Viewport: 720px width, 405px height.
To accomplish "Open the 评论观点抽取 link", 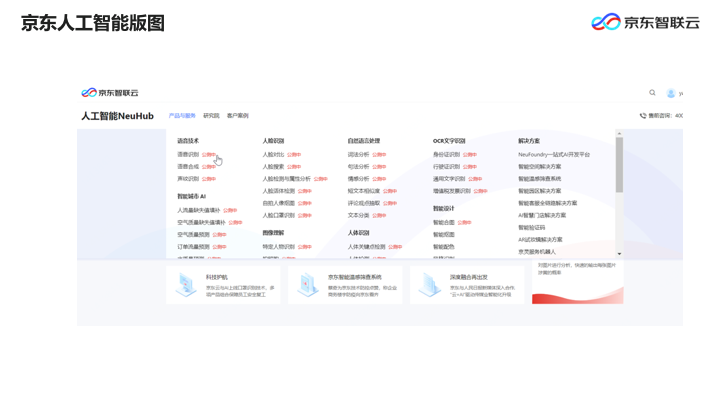I will [364, 203].
